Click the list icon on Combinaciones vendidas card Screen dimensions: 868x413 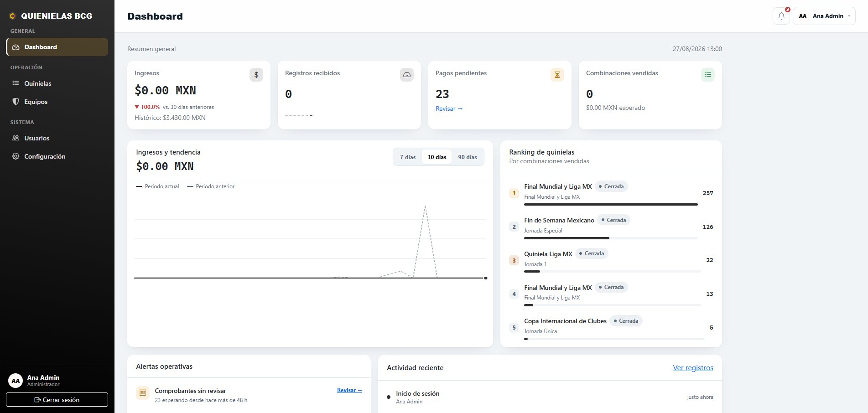tap(708, 75)
